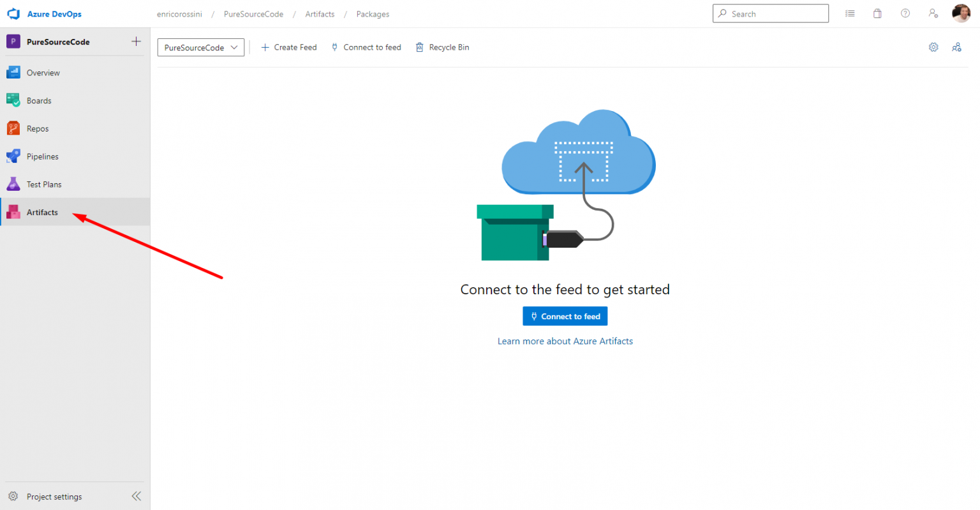Open Learn more about Azure Artifacts
The width and height of the screenshot is (980, 510).
pos(565,341)
